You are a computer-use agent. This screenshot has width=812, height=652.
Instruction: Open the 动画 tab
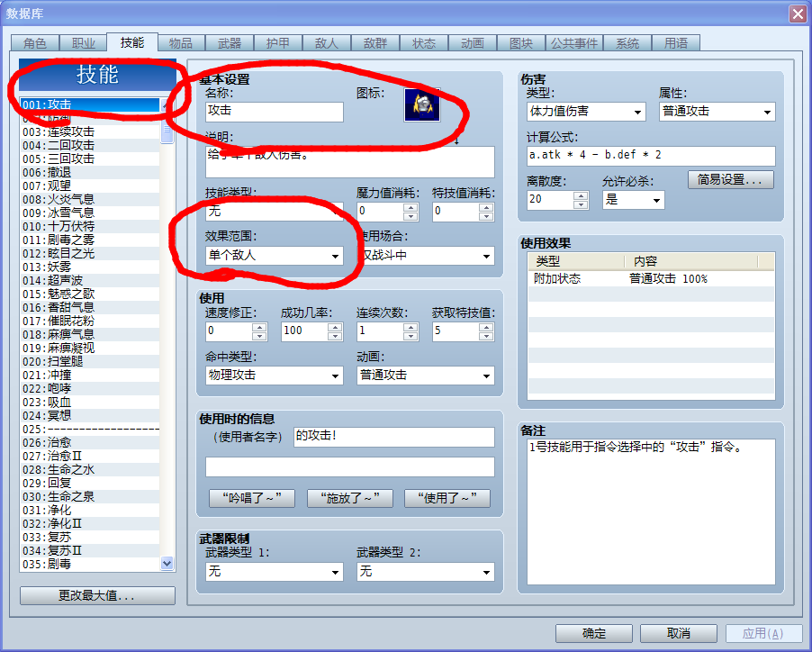(473, 43)
